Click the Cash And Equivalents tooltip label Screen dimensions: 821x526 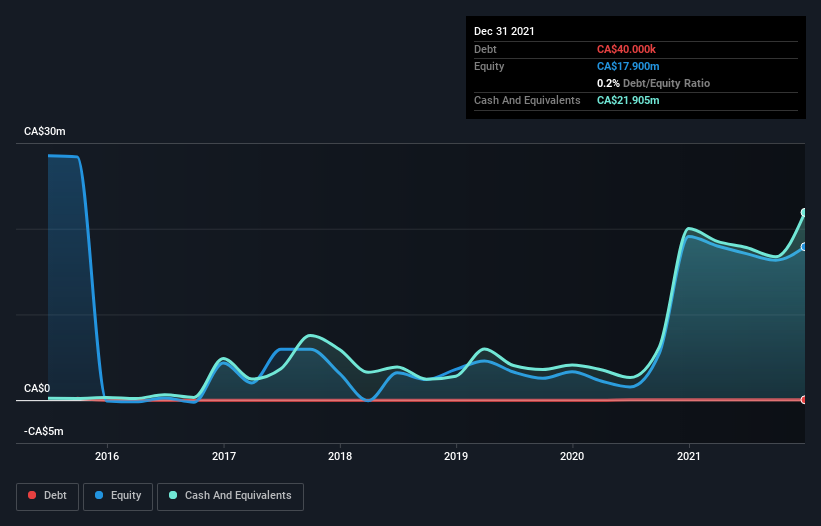pyautogui.click(x=527, y=100)
